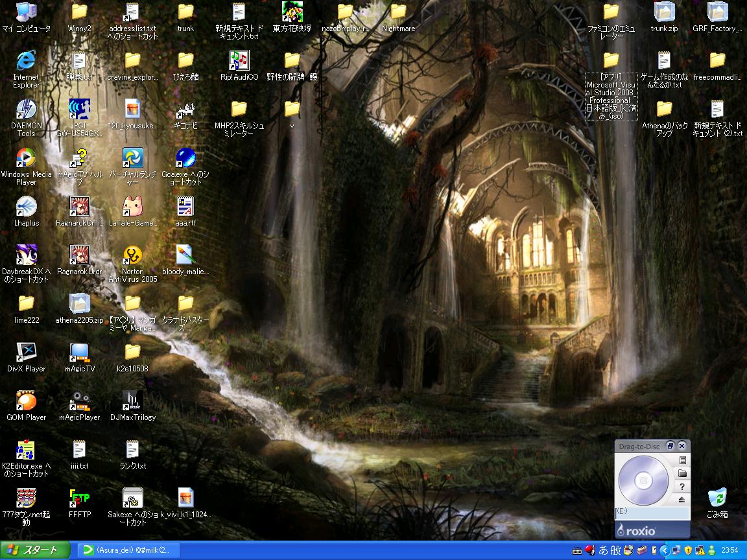Open Drag-to-Disc help question mark

coord(682,487)
